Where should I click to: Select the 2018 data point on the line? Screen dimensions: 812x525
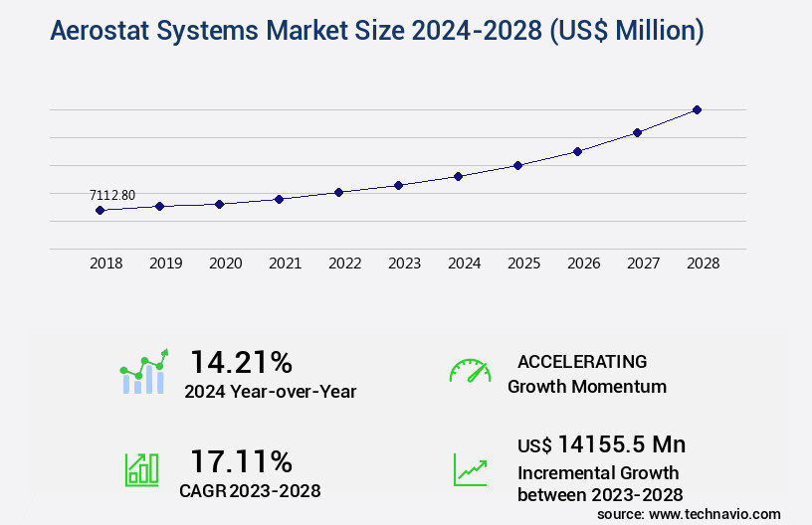100,210
